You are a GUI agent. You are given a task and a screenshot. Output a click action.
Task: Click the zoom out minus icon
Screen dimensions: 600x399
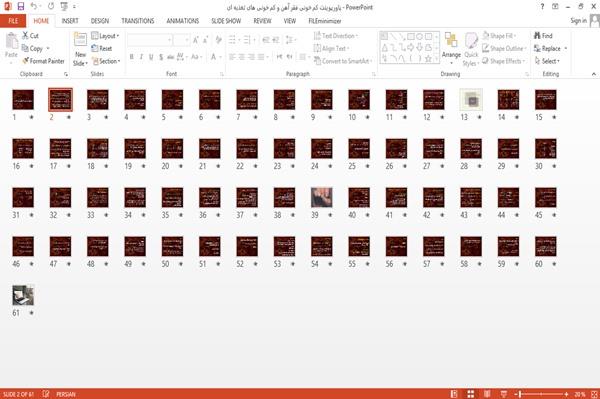[x=516, y=394]
